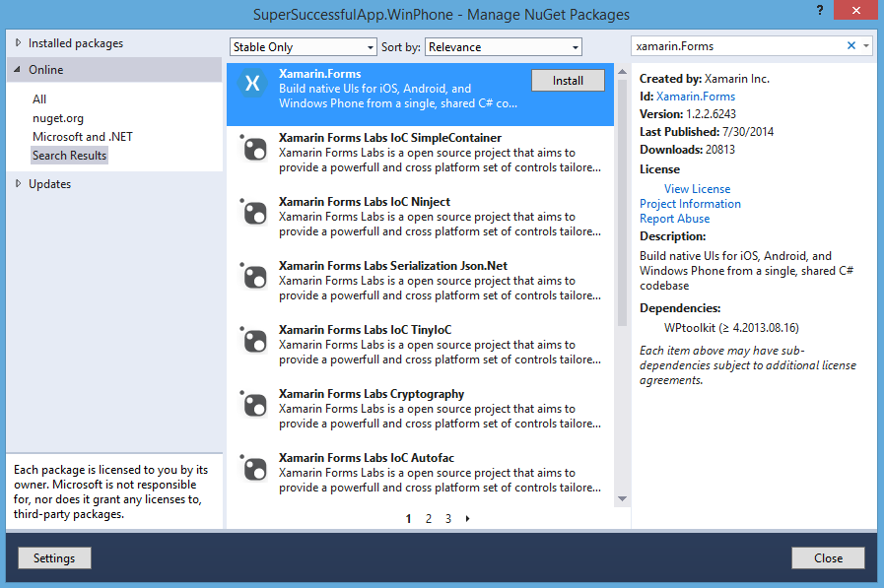Go to next results page arrow

467,519
